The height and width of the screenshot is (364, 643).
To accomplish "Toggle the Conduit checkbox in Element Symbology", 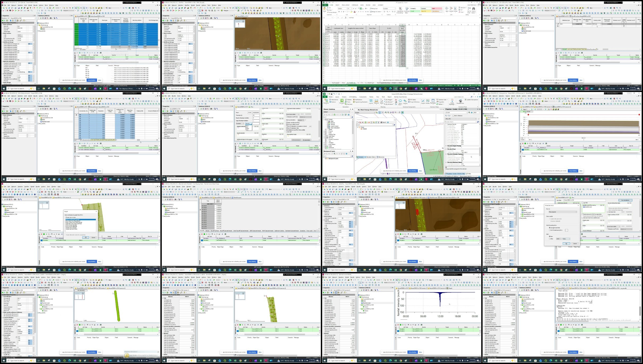I will (x=326, y=120).
